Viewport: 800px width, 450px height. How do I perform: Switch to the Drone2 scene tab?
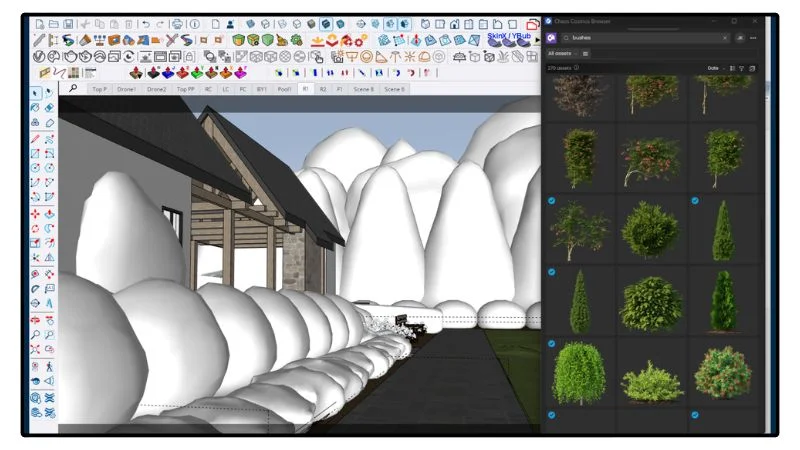tap(156, 89)
